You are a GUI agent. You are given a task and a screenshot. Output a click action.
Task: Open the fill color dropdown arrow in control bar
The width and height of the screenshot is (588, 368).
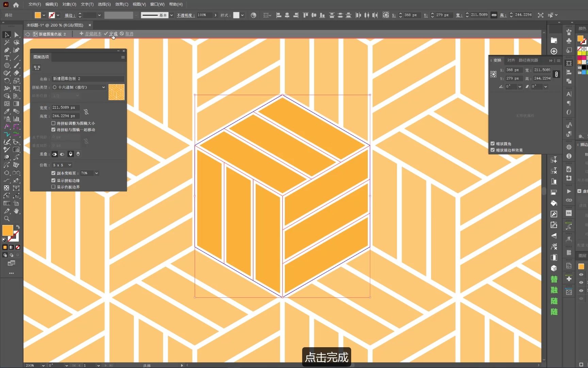pyautogui.click(x=44, y=15)
